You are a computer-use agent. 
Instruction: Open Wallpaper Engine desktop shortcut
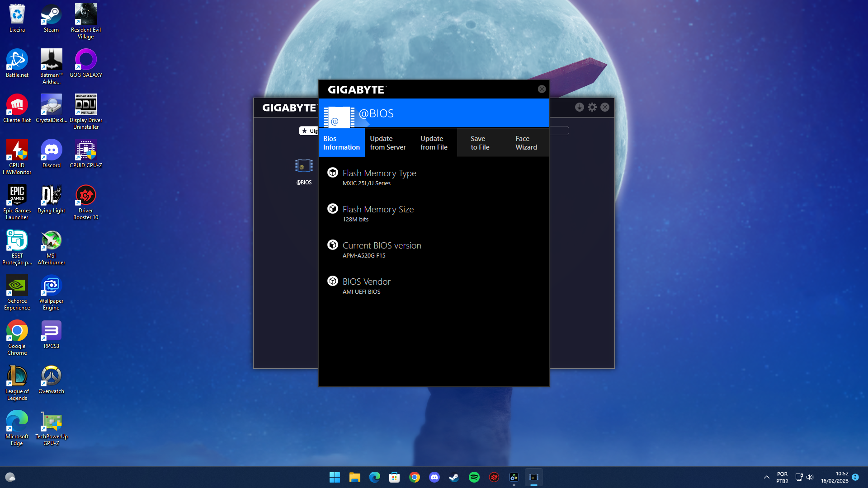(x=52, y=292)
